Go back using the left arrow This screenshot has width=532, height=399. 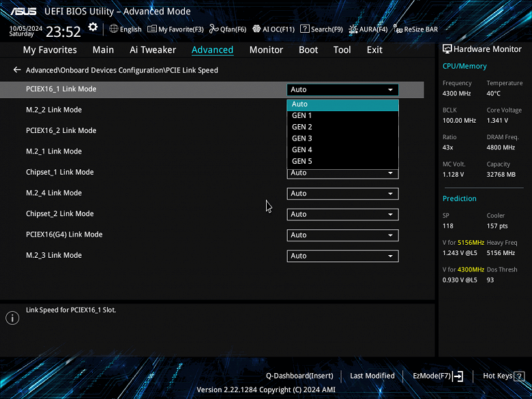point(17,70)
